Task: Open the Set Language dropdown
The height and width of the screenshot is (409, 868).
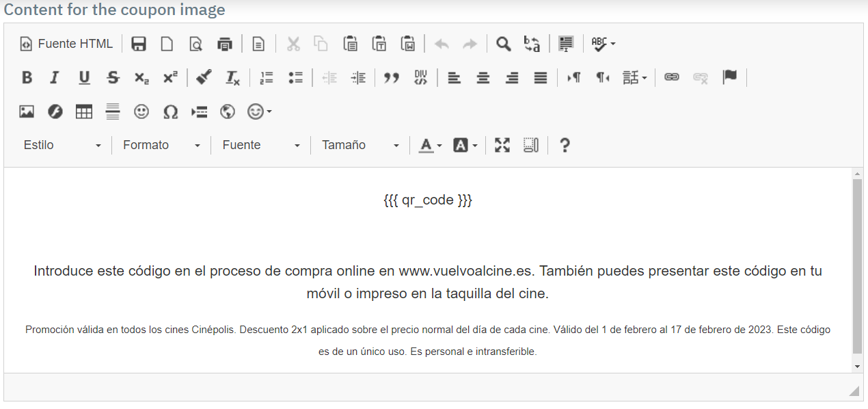Action: click(635, 77)
